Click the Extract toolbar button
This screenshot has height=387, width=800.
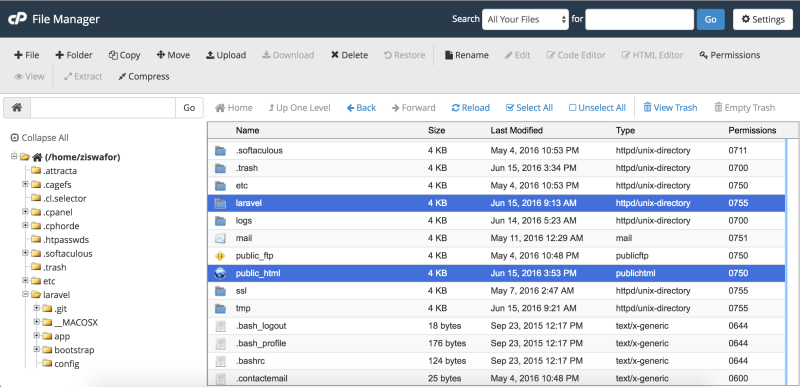(83, 76)
